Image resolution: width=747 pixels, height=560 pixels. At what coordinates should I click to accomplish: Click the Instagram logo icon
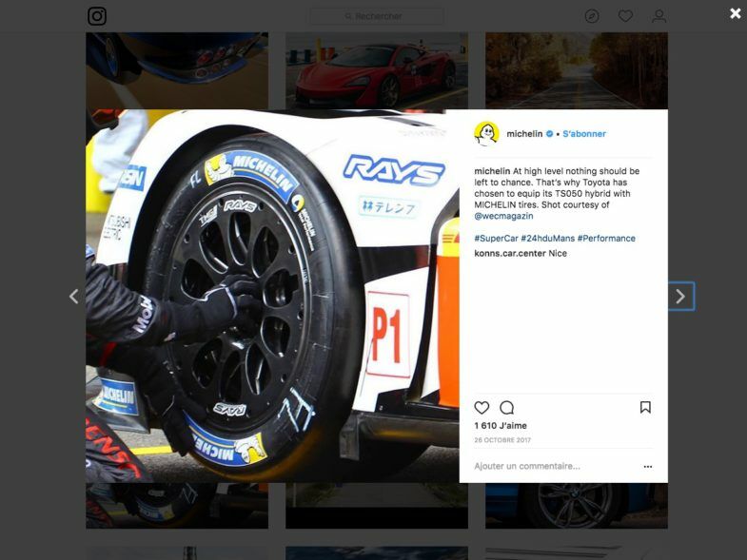[97, 16]
